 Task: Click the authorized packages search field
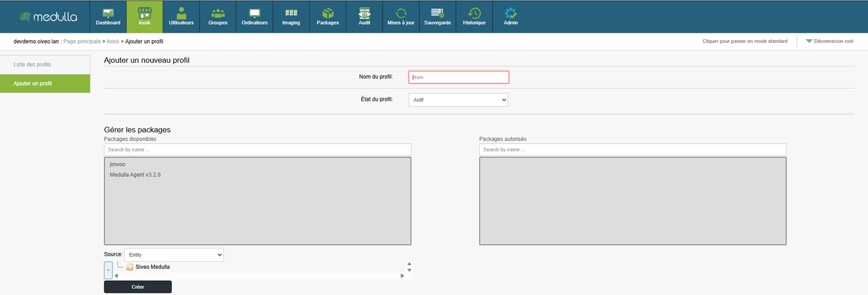click(633, 150)
